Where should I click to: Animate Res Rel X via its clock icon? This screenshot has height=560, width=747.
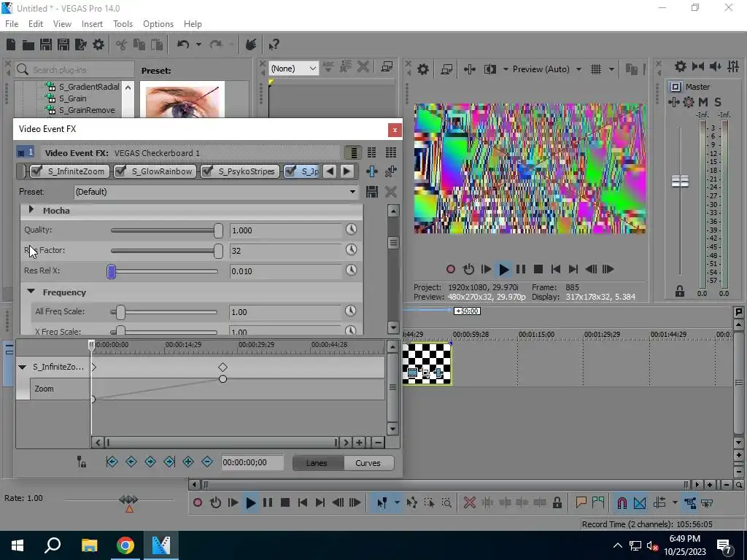(351, 271)
